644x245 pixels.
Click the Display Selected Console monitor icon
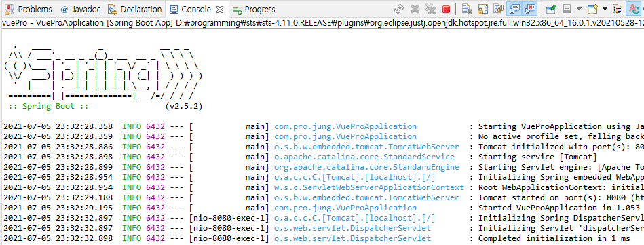[x=567, y=9]
